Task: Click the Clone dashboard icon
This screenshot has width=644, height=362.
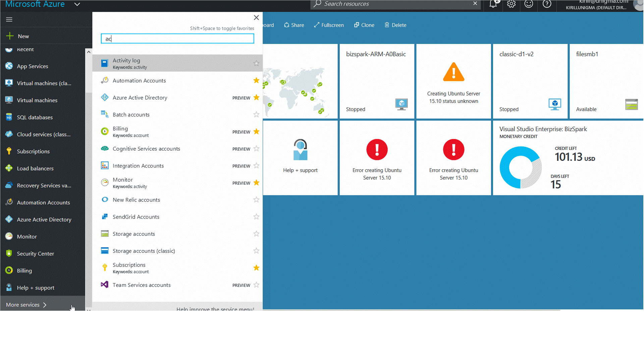Action: pyautogui.click(x=357, y=25)
